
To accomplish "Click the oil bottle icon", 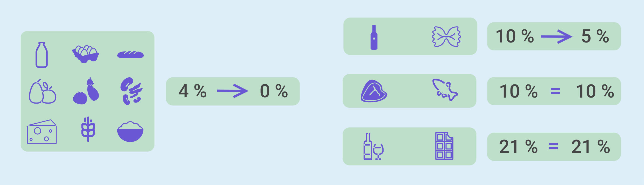I will (x=374, y=38).
